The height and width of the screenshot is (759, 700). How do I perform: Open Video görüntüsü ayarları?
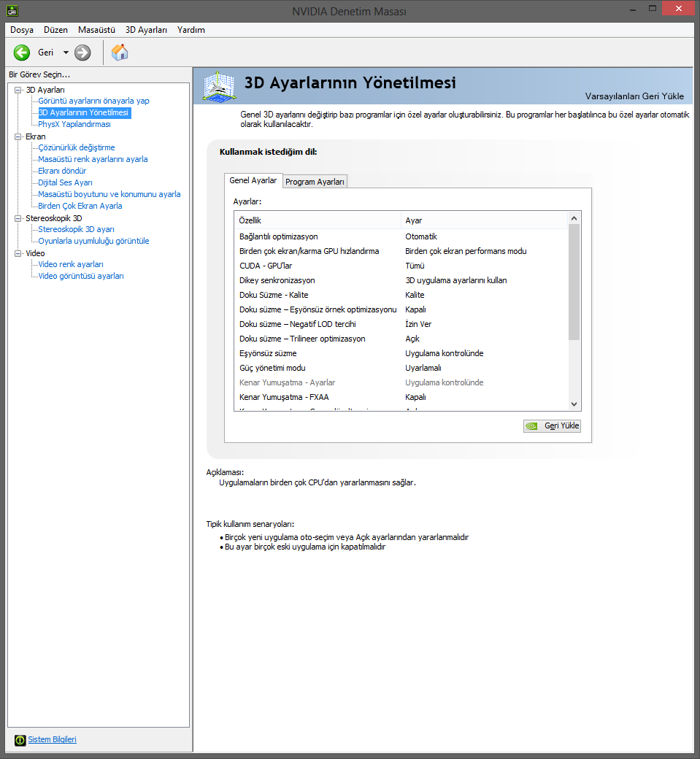coord(81,276)
